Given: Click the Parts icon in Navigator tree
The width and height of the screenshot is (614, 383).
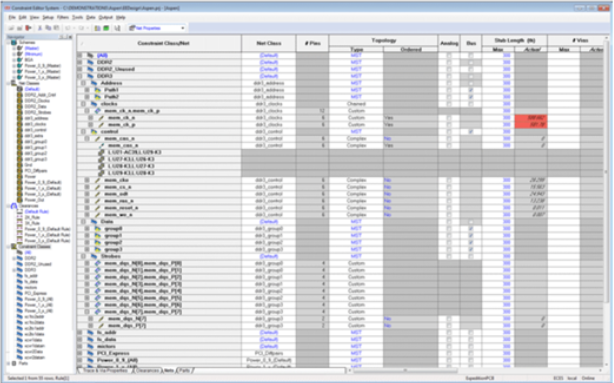Looking at the screenshot, I should pyautogui.click(x=14, y=363).
